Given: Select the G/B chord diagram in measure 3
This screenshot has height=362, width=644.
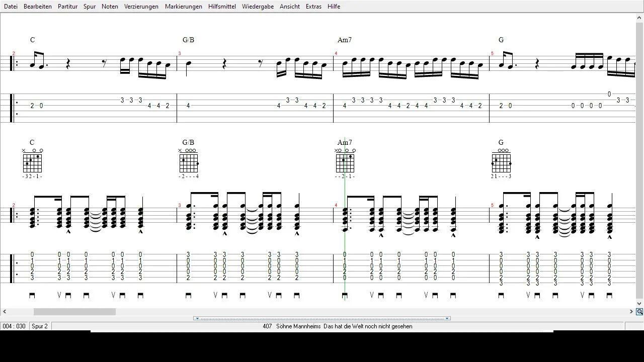Looking at the screenshot, I should click(189, 163).
